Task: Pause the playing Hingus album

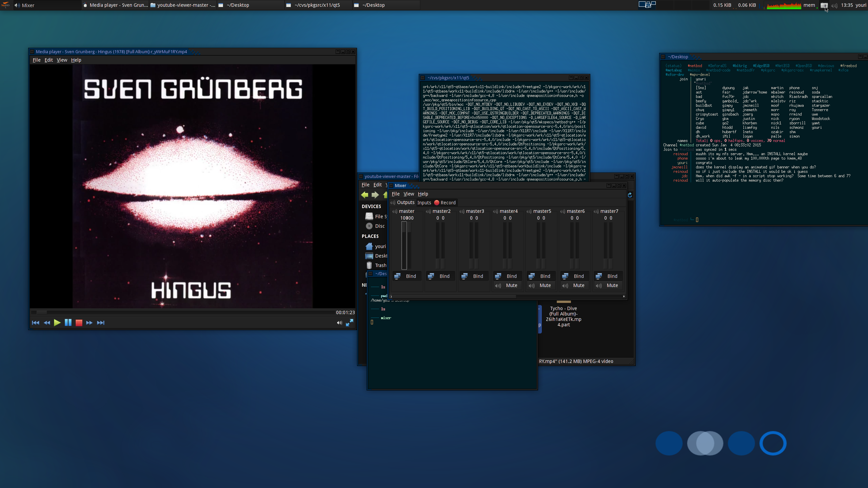Action: pos(68,323)
